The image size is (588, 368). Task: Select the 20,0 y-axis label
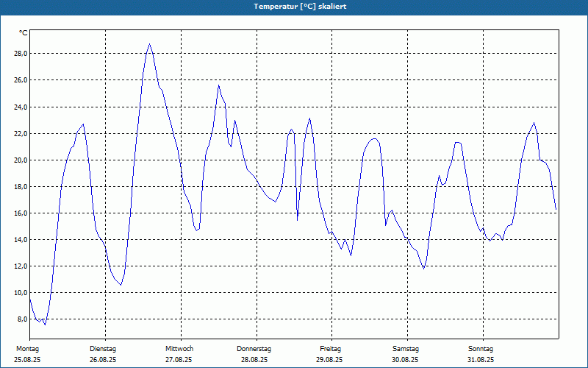point(21,160)
